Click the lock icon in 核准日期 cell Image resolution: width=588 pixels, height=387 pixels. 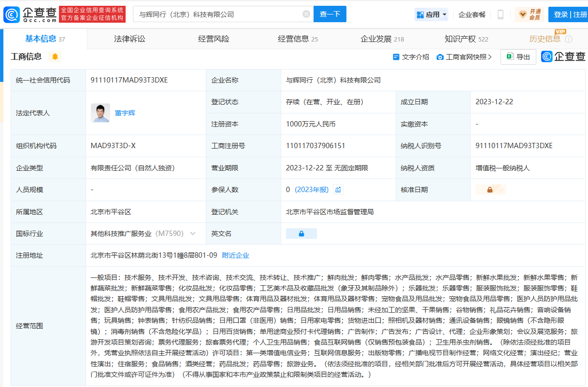490,190
